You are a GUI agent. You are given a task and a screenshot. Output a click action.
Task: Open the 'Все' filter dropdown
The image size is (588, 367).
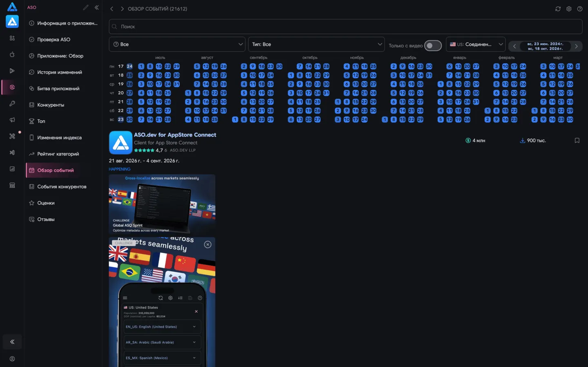pyautogui.click(x=177, y=44)
